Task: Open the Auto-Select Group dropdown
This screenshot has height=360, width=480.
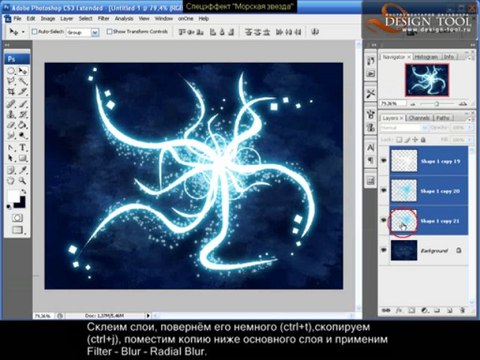Action: click(95, 32)
